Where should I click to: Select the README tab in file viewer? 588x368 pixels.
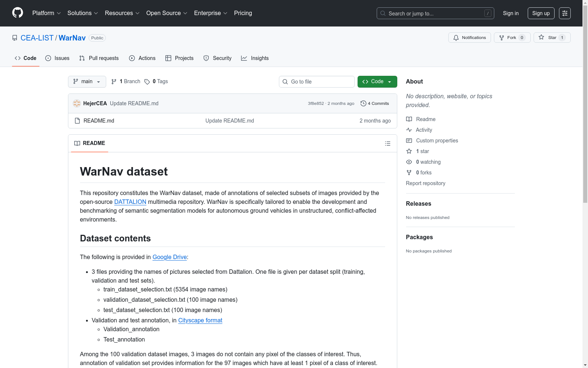(x=90, y=143)
